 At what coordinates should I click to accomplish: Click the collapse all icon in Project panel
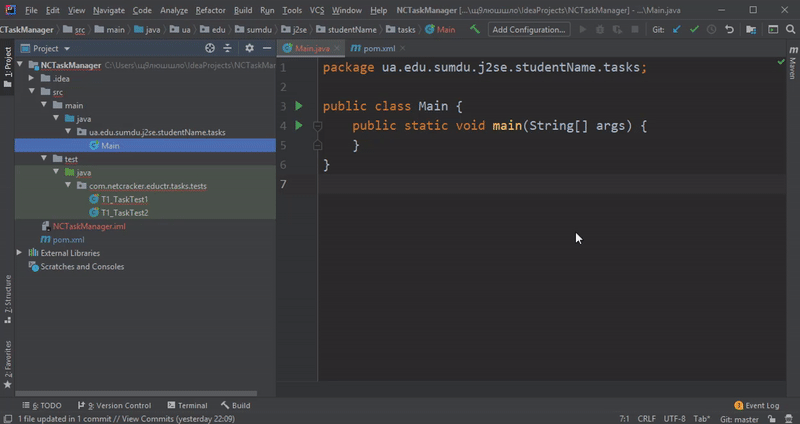tap(228, 48)
